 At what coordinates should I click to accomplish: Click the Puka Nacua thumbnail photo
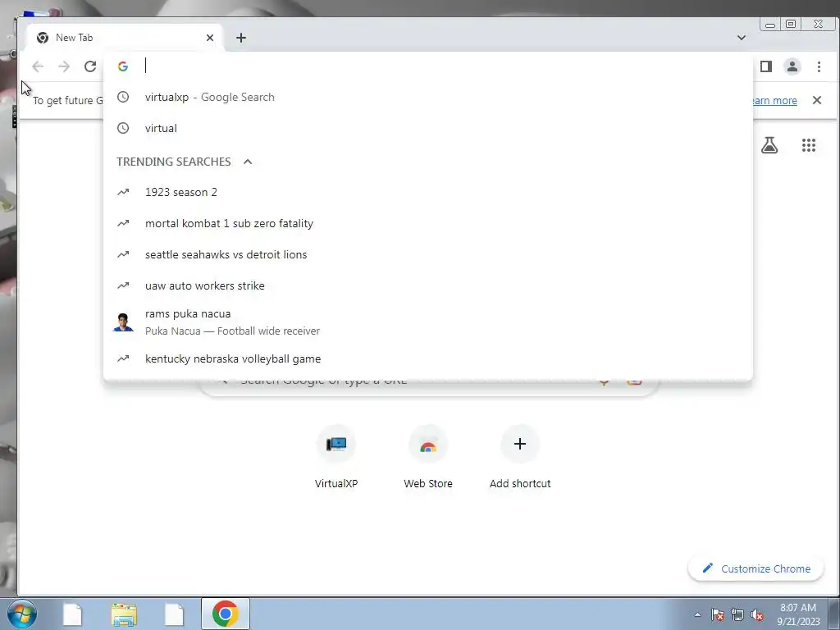[123, 322]
